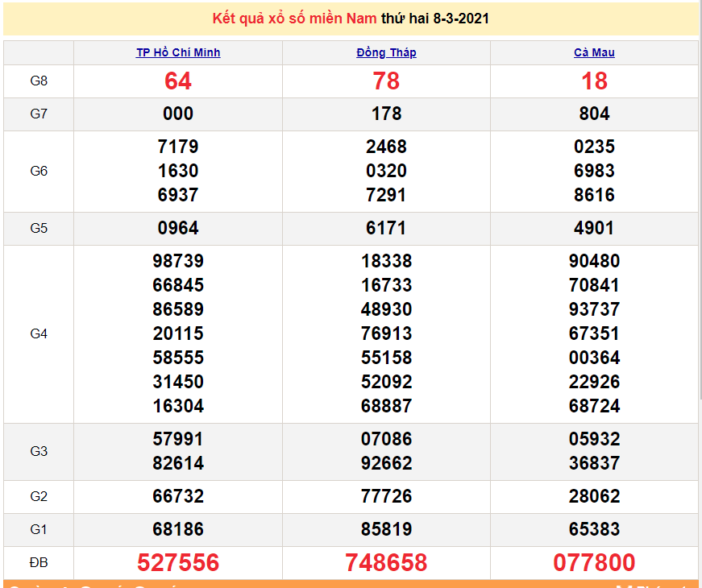Open the Đồng Tháp province link
The height and width of the screenshot is (588, 702).
pyautogui.click(x=386, y=52)
